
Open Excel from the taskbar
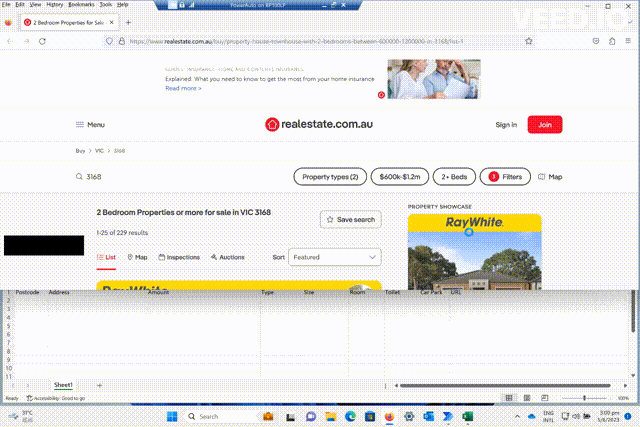(x=468, y=416)
